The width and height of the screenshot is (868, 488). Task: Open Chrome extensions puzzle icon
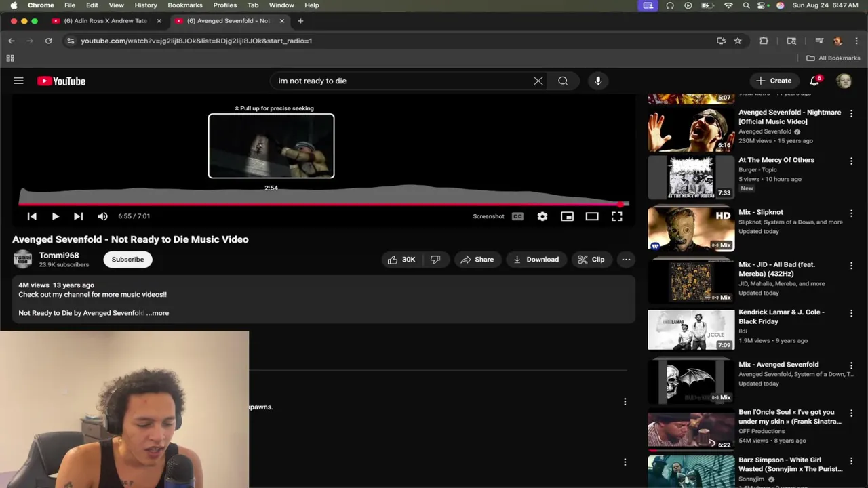coord(764,41)
